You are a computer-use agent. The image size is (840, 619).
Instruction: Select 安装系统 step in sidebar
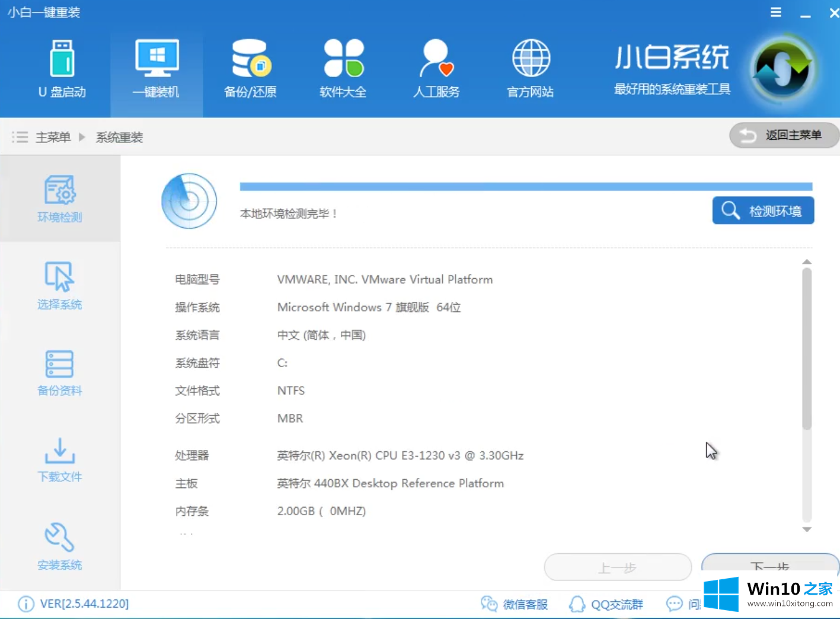click(60, 546)
